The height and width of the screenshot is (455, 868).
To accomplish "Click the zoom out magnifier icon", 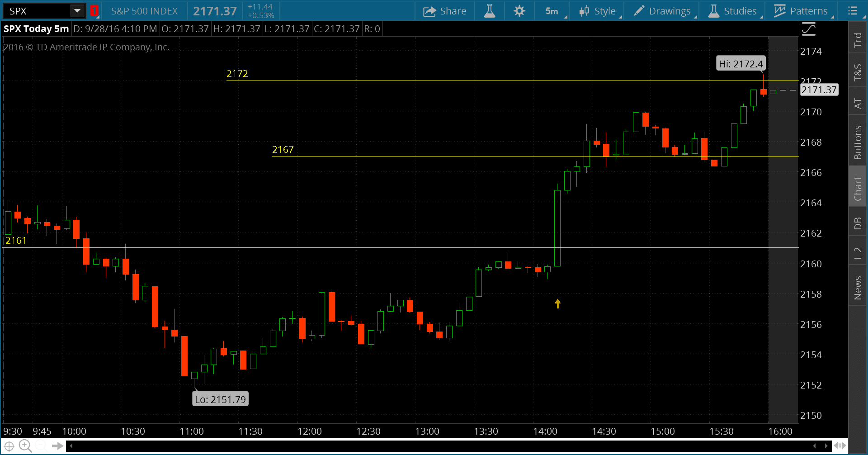I will coord(41,446).
